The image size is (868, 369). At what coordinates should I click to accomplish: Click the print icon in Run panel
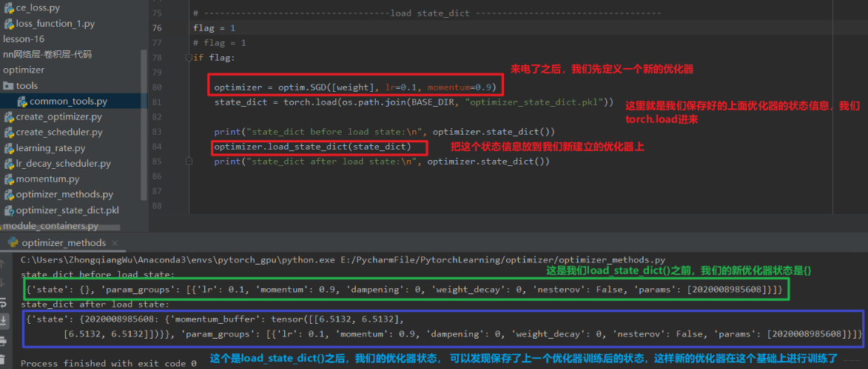[x=3, y=341]
